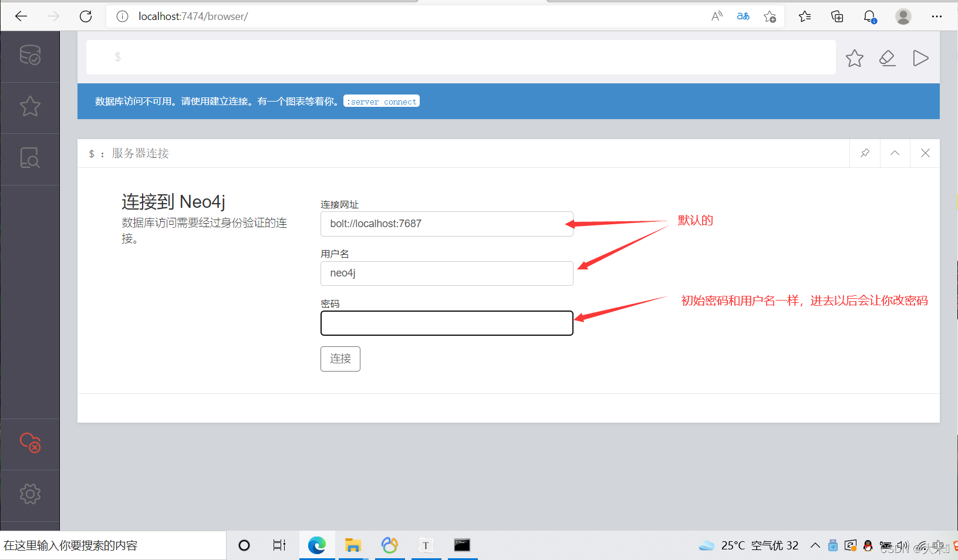Open the favorites star in sidebar
Screen dimensions: 958x560
pyautogui.click(x=30, y=106)
